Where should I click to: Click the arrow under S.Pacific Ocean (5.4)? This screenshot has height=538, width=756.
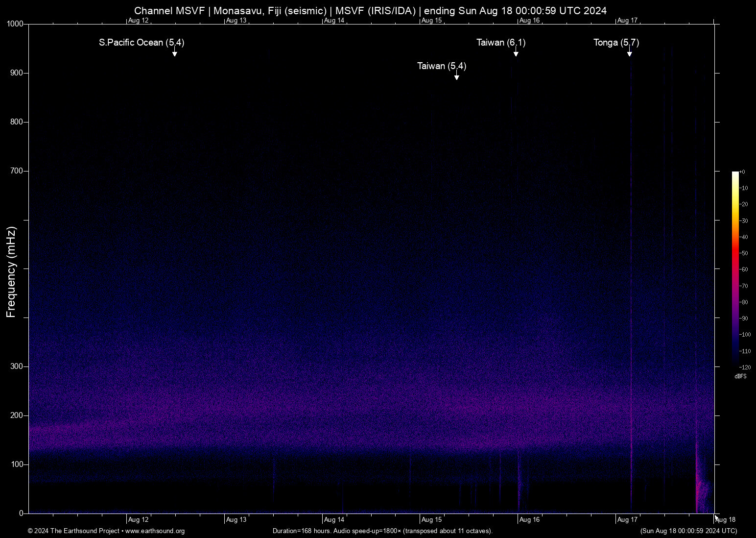(174, 53)
